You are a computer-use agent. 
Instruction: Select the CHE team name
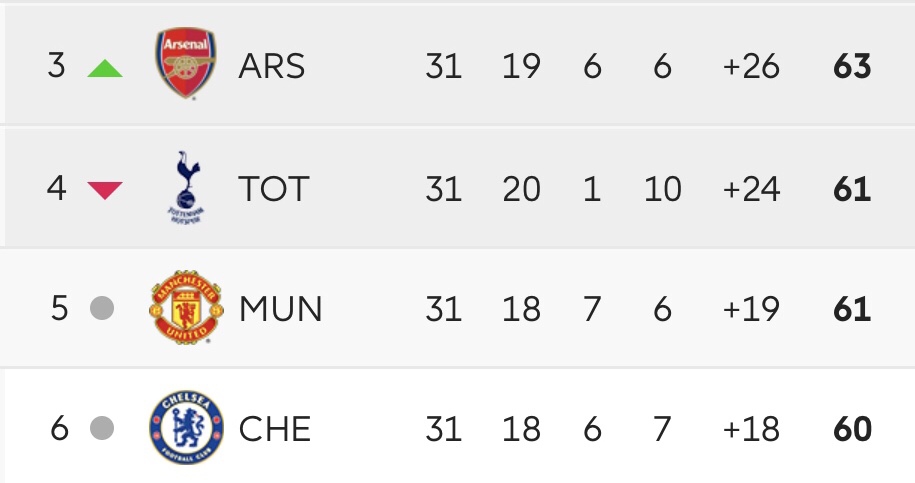275,429
